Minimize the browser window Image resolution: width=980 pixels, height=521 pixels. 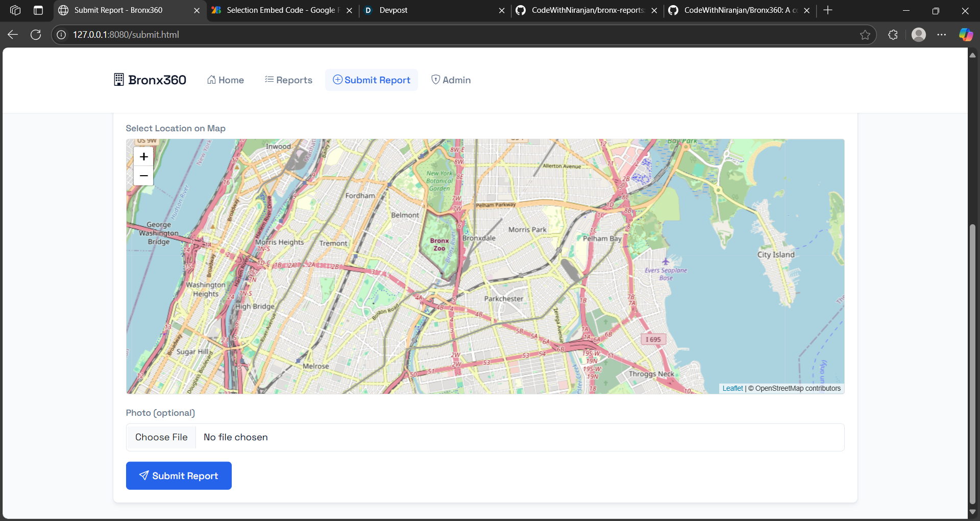pyautogui.click(x=906, y=10)
